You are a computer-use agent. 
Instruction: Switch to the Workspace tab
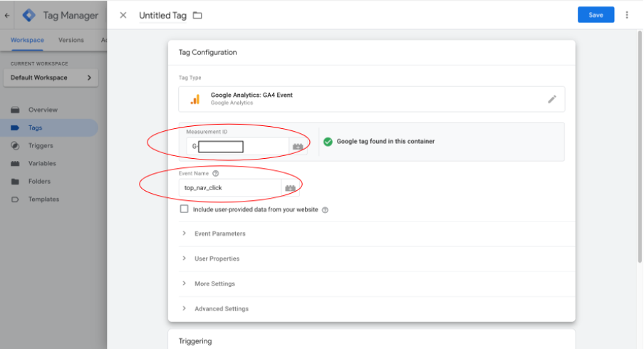click(x=27, y=40)
